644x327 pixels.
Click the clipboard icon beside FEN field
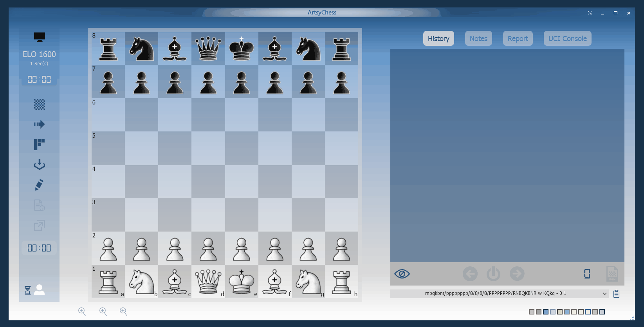tap(616, 294)
